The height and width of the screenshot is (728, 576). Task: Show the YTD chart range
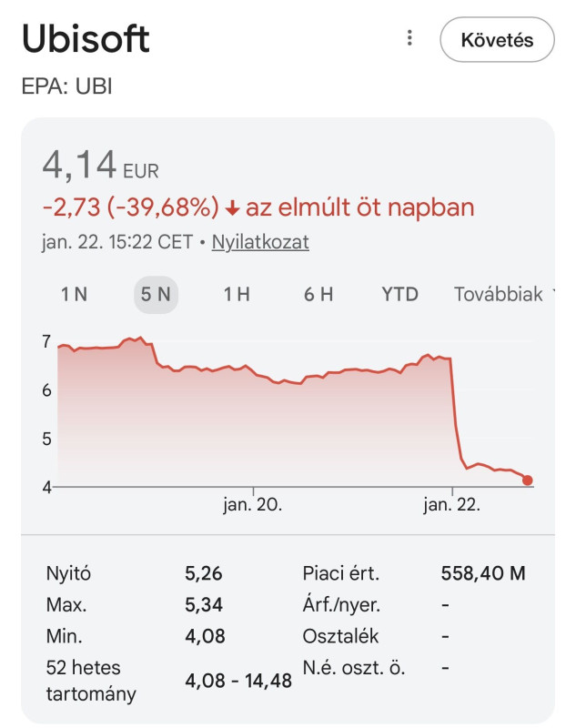tap(399, 294)
